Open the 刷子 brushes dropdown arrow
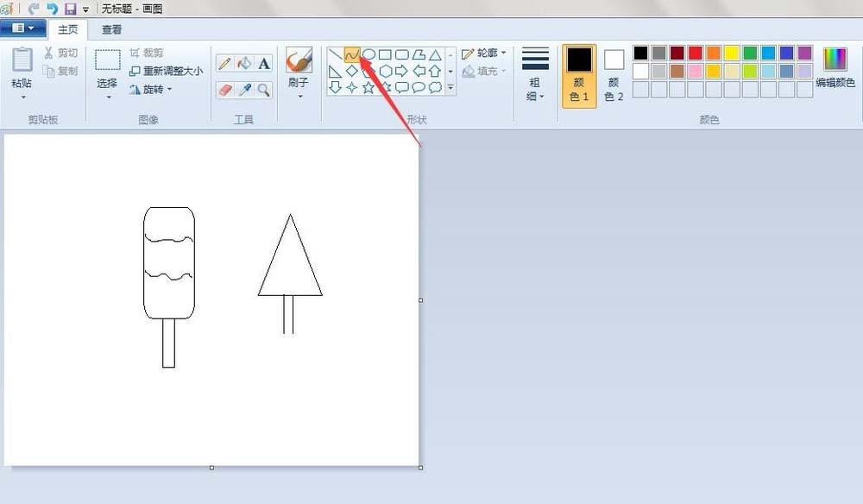Screen dimensions: 863x504 (299, 96)
